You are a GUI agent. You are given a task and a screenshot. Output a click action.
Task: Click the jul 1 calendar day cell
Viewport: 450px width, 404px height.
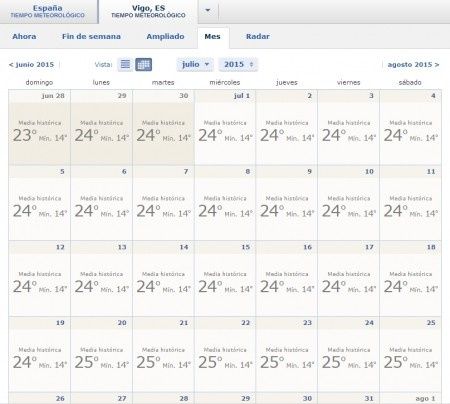(225, 127)
